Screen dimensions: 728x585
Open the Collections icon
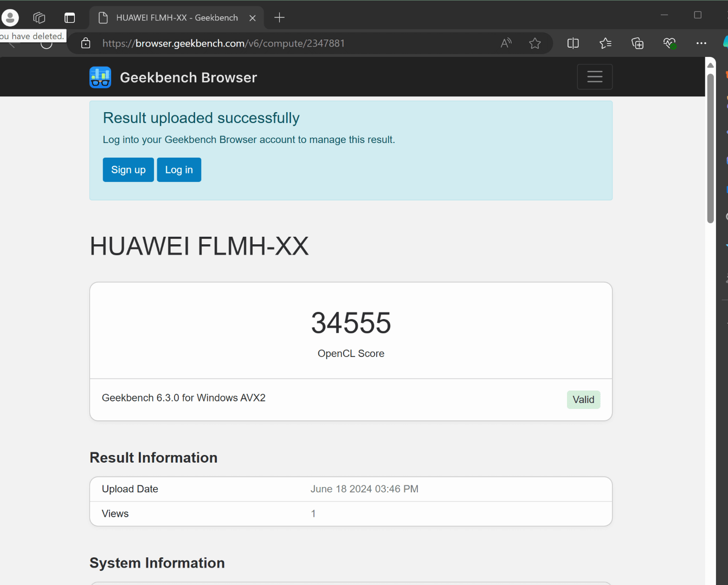[637, 43]
